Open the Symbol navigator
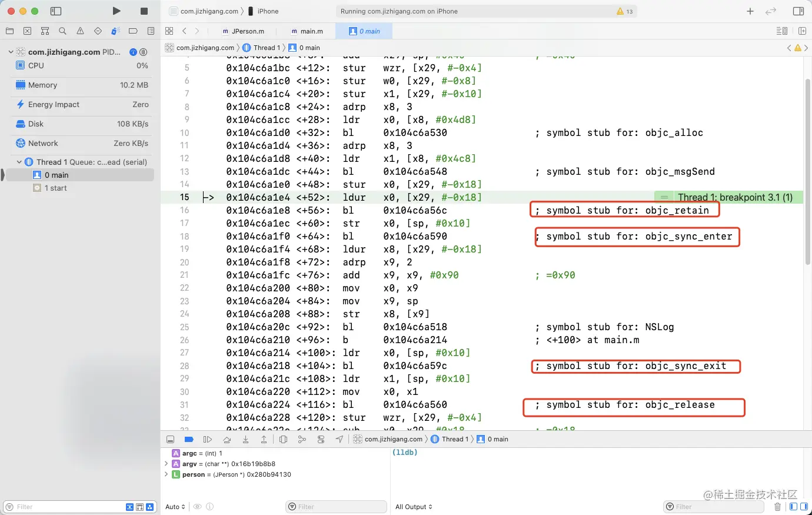The width and height of the screenshot is (812, 515). (45, 31)
